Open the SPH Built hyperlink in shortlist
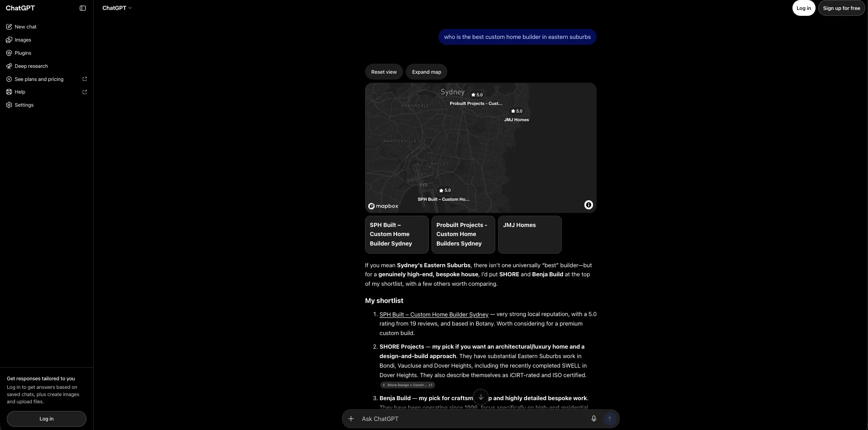Image resolution: width=868 pixels, height=430 pixels. [x=434, y=314]
